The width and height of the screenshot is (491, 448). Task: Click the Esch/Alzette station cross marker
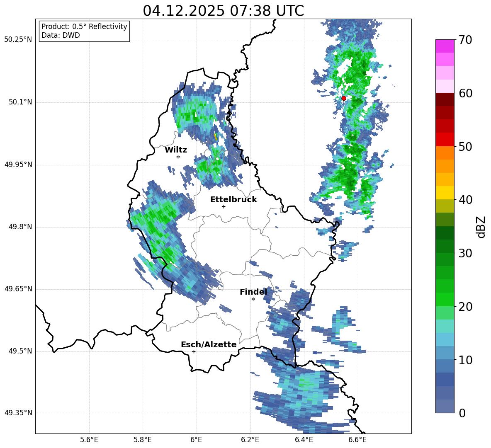coord(194,351)
